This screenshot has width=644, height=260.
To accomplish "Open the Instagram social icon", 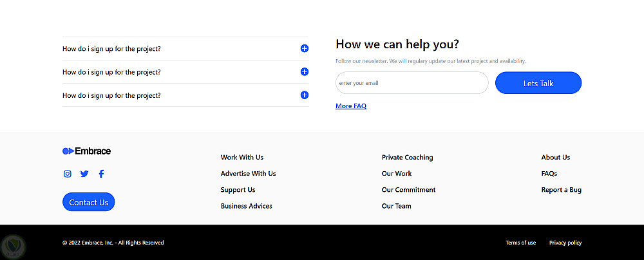I will pyautogui.click(x=68, y=174).
